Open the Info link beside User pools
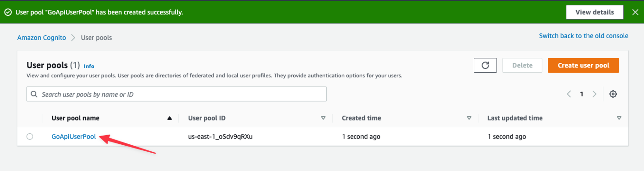Viewport: 644px width, 171px height. click(x=89, y=66)
